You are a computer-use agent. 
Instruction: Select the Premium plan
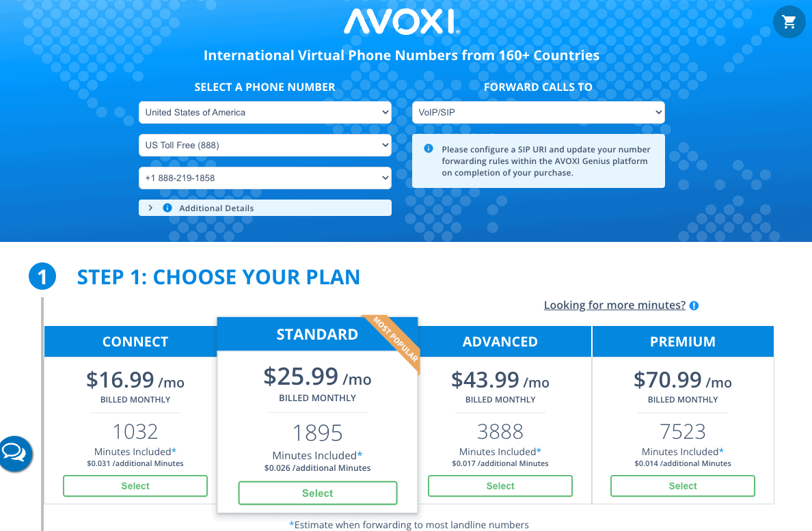[x=682, y=486]
